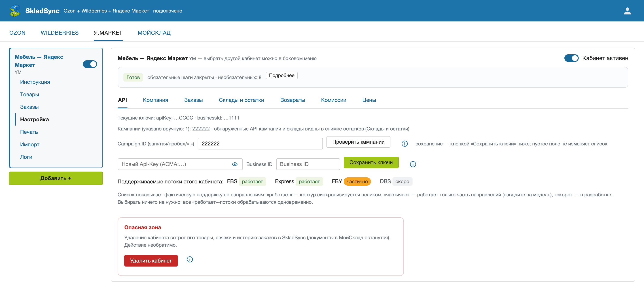
Task: Focus the Campaign ID input field
Action: [x=260, y=144]
